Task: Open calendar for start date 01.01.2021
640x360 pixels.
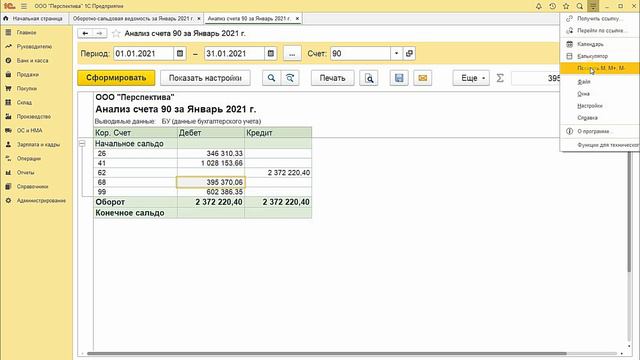Action: pos(180,53)
